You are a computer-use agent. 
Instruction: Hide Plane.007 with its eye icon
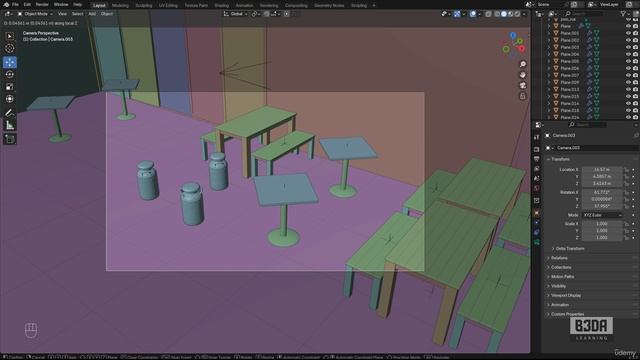628,75
